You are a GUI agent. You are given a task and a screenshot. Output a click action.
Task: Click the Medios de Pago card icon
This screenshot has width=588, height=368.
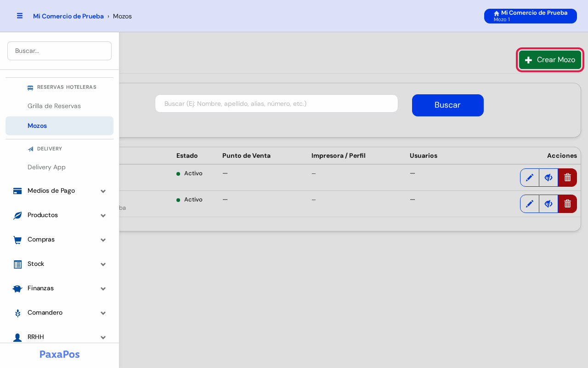tap(17, 191)
